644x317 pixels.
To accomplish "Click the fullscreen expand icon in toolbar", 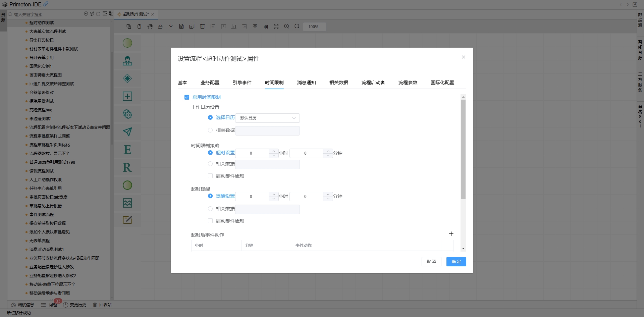I will (x=276, y=27).
